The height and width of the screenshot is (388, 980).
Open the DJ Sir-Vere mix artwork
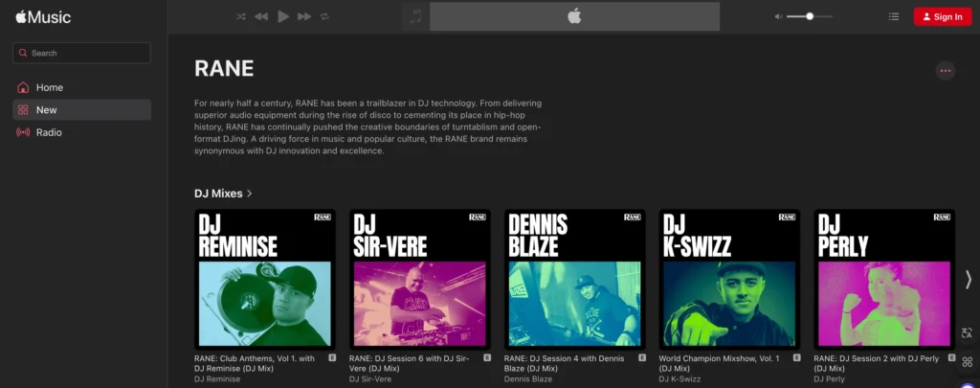pyautogui.click(x=420, y=279)
